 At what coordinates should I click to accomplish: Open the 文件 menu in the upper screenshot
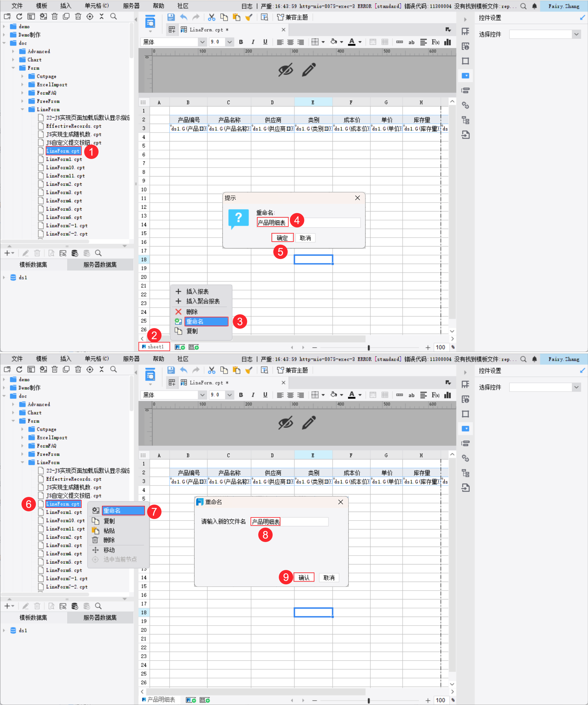17,6
